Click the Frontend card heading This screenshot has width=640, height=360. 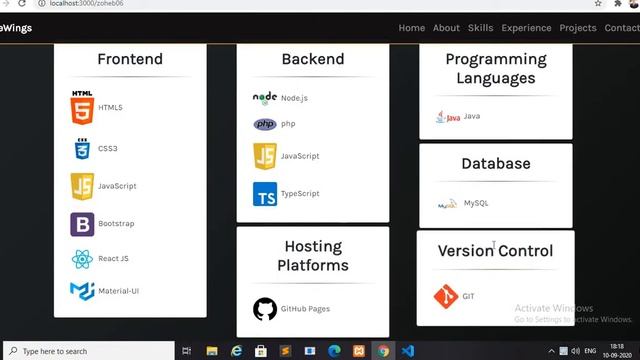pos(130,59)
